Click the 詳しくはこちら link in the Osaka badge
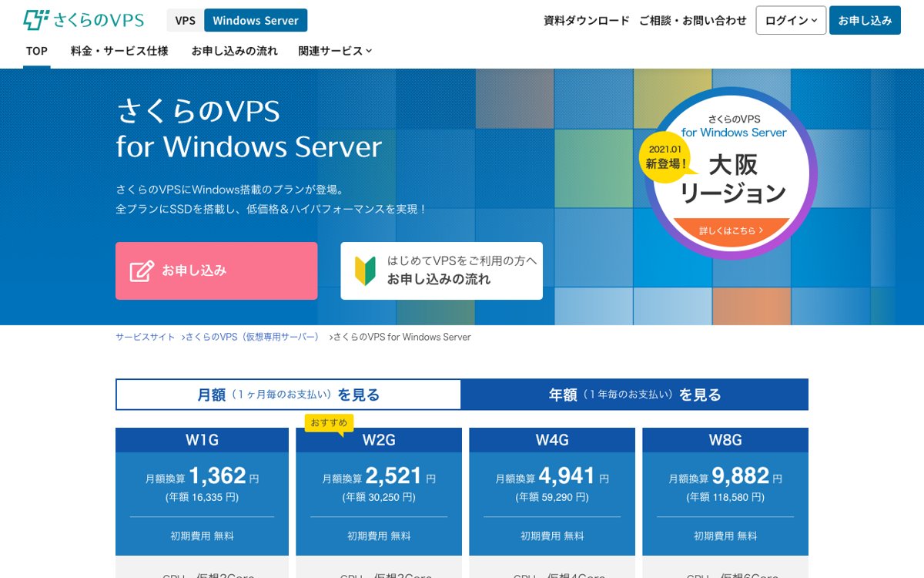The image size is (924, 578). (731, 230)
